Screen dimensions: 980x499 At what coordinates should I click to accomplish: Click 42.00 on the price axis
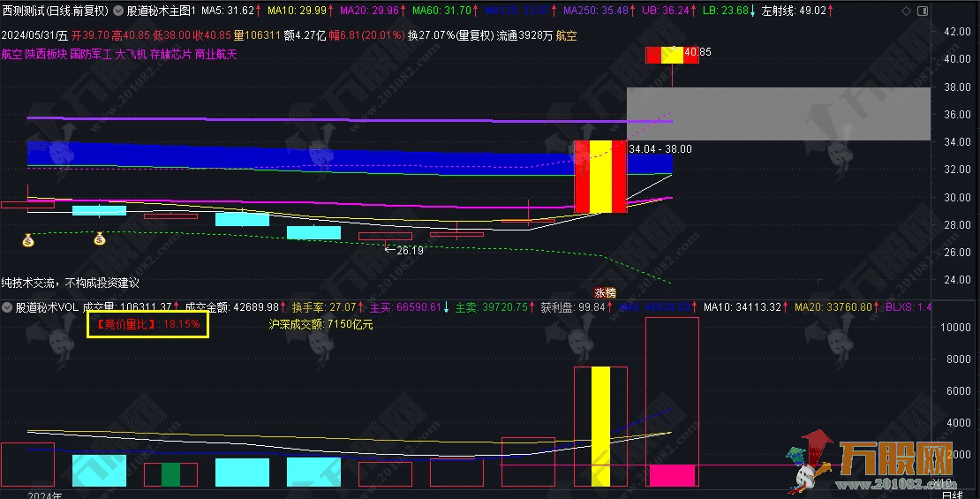(x=957, y=31)
